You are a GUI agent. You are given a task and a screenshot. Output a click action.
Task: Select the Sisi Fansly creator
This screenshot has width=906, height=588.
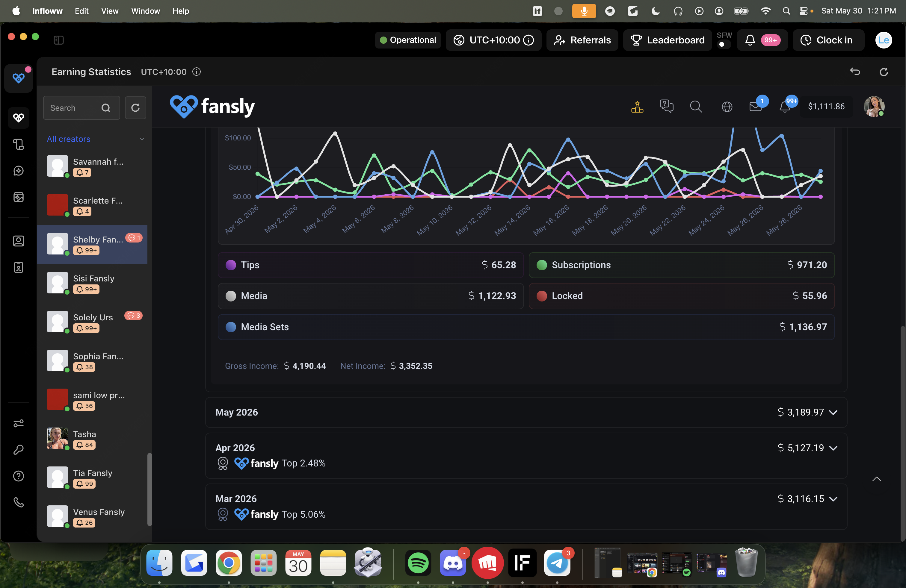point(92,283)
